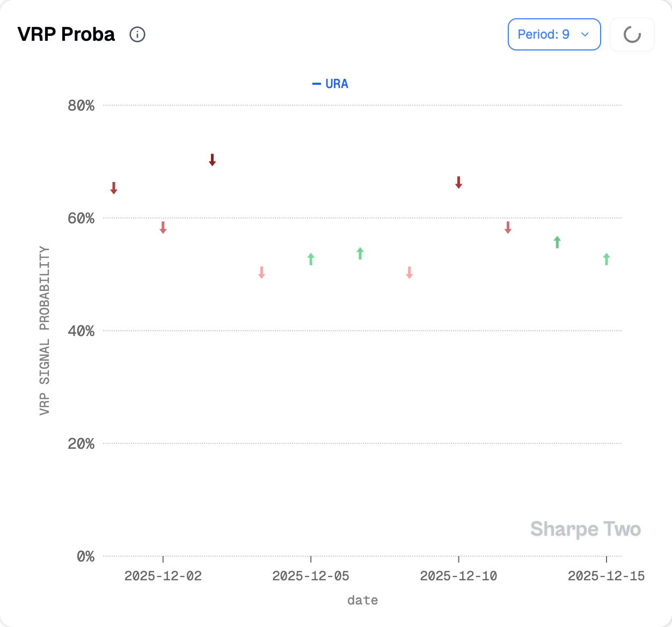Viewport: 672px width, 627px height.
Task: Click the Sharpe Two watermark link
Action: (x=586, y=529)
